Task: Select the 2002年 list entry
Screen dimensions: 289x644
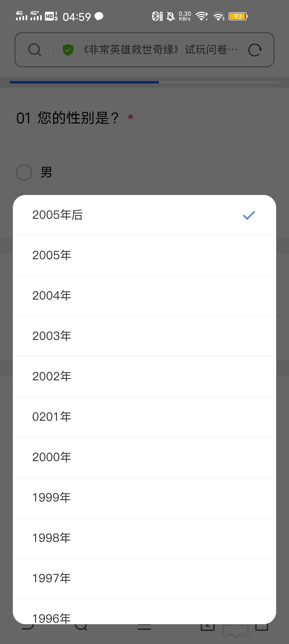Action: pos(144,377)
